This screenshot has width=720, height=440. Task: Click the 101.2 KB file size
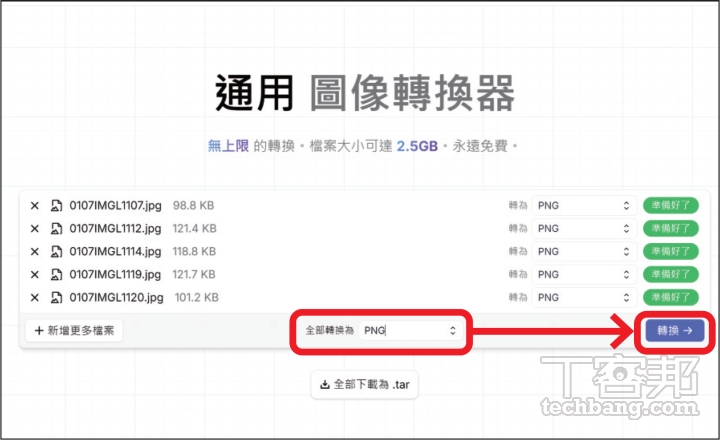click(197, 297)
